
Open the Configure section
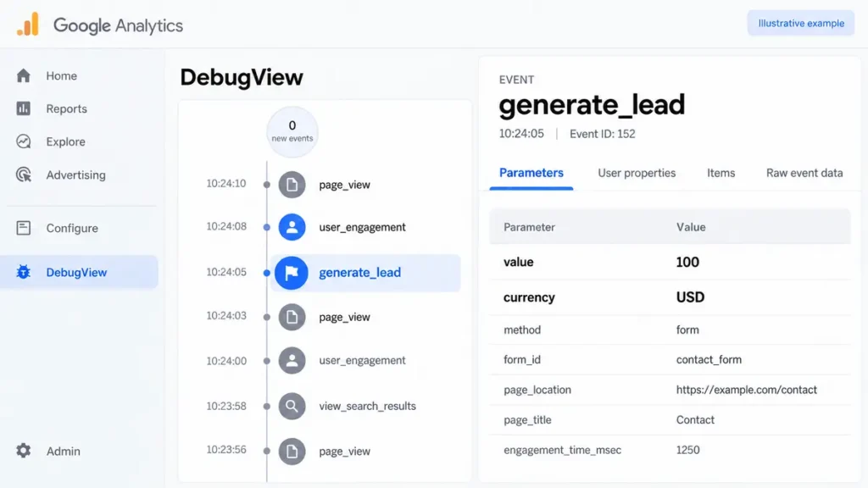coord(72,229)
